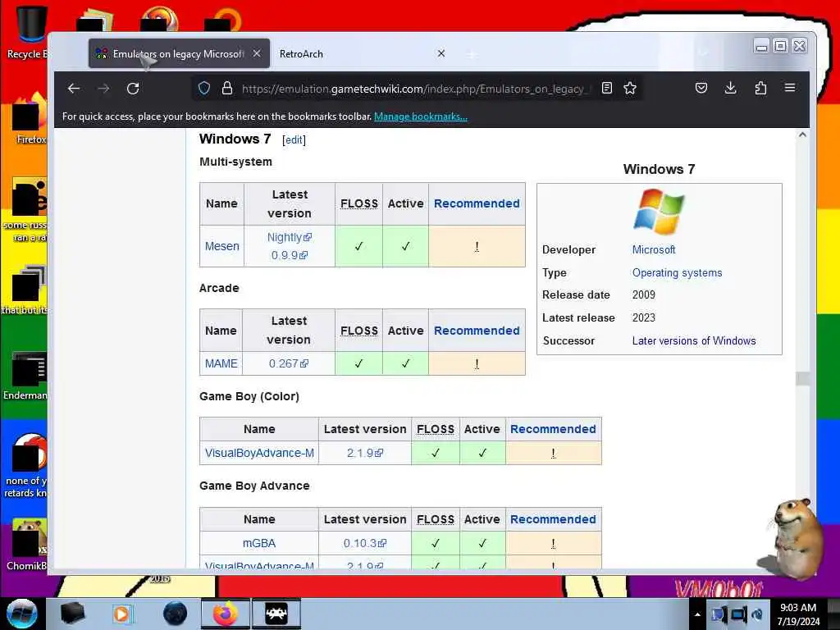
Task: Go back using the browser back arrow
Action: pyautogui.click(x=74, y=89)
